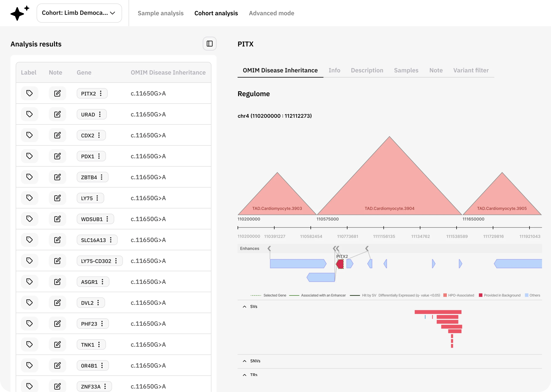Open the three-dot menu on CDX2
The image size is (551, 392).
point(99,135)
